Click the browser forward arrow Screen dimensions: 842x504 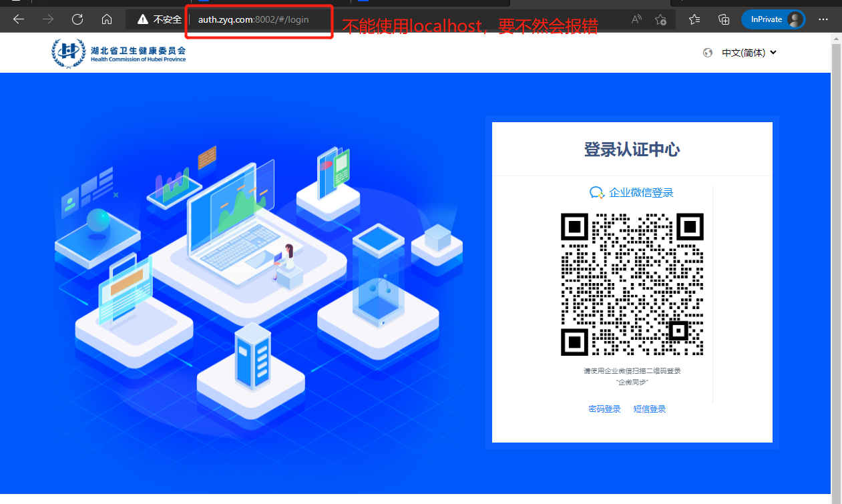coord(48,19)
